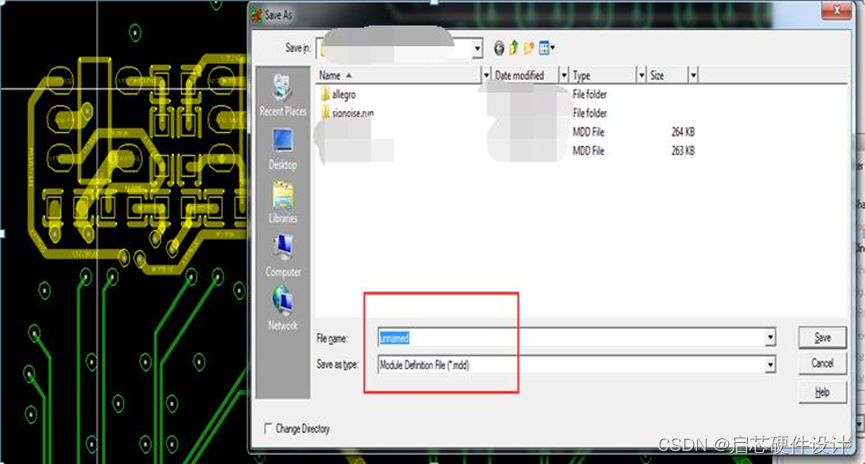Image resolution: width=865 pixels, height=464 pixels.
Task: Open the View Menu icon
Action: 546,47
